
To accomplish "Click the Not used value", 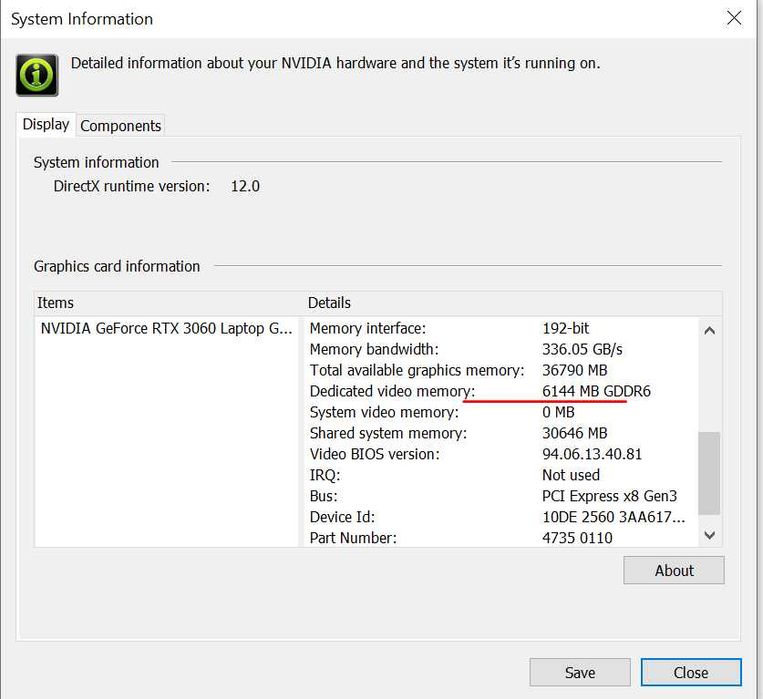I will point(571,475).
